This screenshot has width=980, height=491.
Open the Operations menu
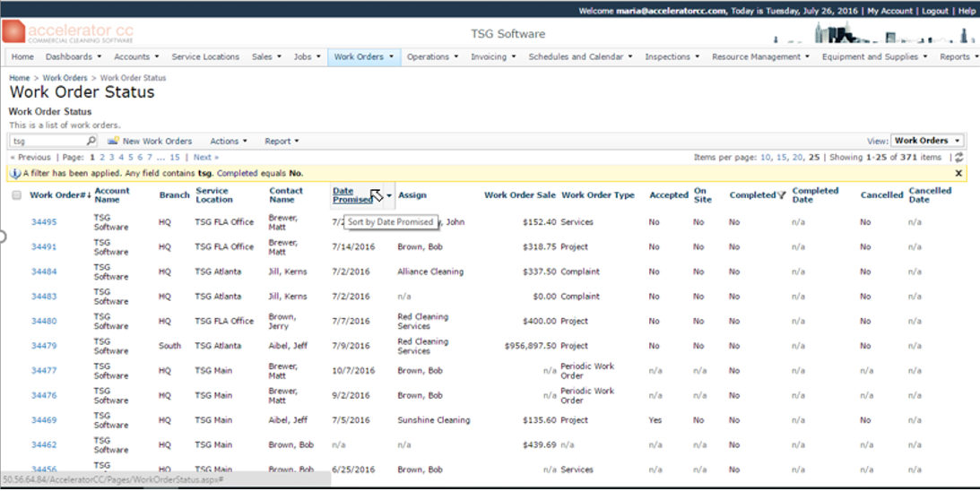click(432, 56)
